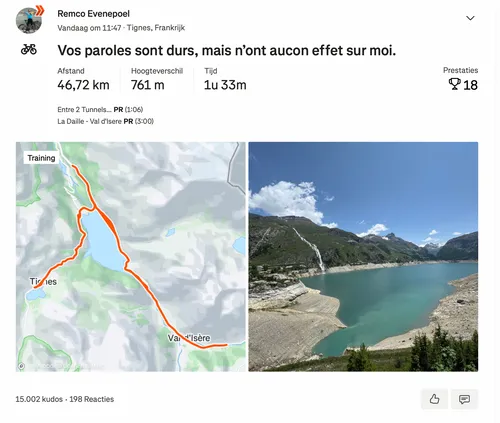This screenshot has width=500, height=423.
Task: Open the activity title 'Vos paroles sont durs'
Action: click(x=227, y=51)
